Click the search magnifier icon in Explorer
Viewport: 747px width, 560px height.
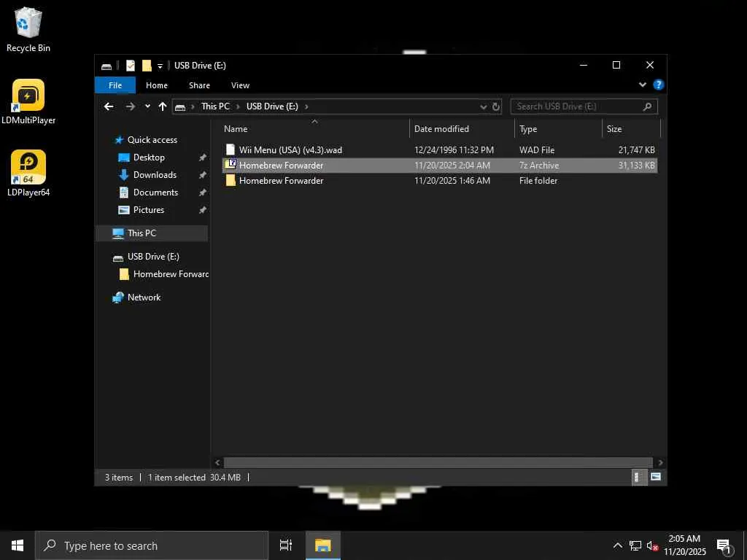pyautogui.click(x=647, y=106)
